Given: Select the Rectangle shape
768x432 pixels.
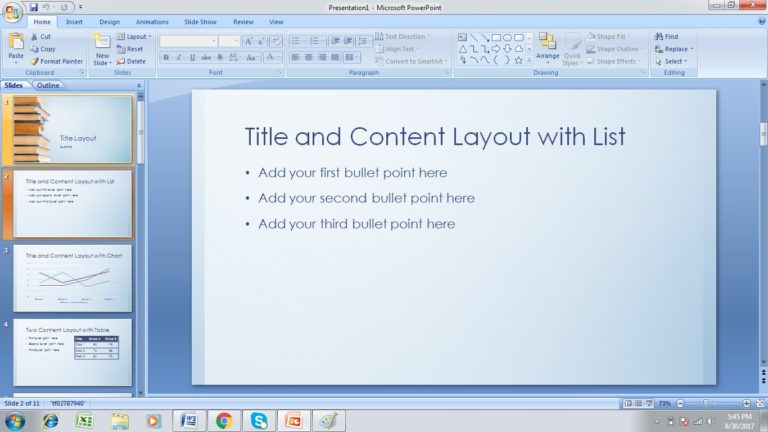Looking at the screenshot, I should (x=496, y=37).
